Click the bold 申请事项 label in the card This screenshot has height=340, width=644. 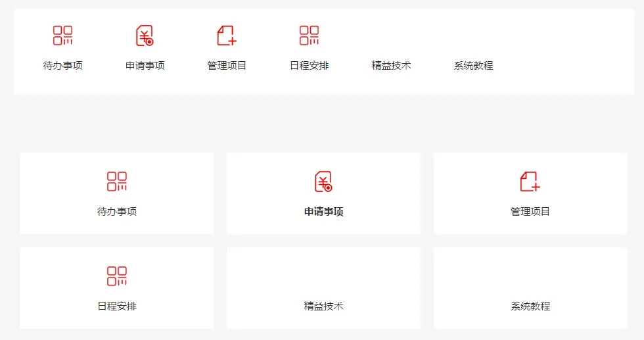coord(323,212)
